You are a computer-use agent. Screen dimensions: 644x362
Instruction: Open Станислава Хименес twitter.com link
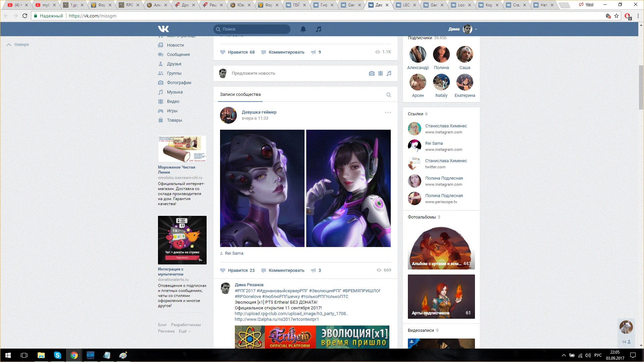(x=441, y=164)
